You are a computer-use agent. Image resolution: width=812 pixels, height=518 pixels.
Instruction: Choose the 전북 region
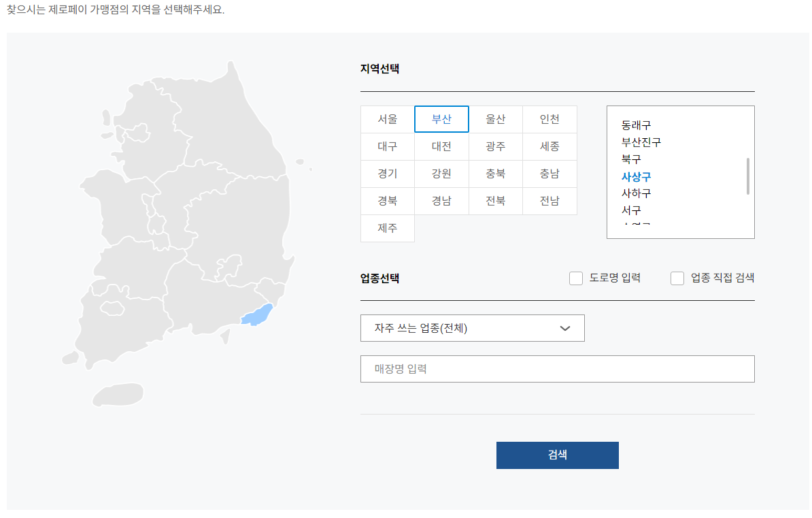point(496,201)
